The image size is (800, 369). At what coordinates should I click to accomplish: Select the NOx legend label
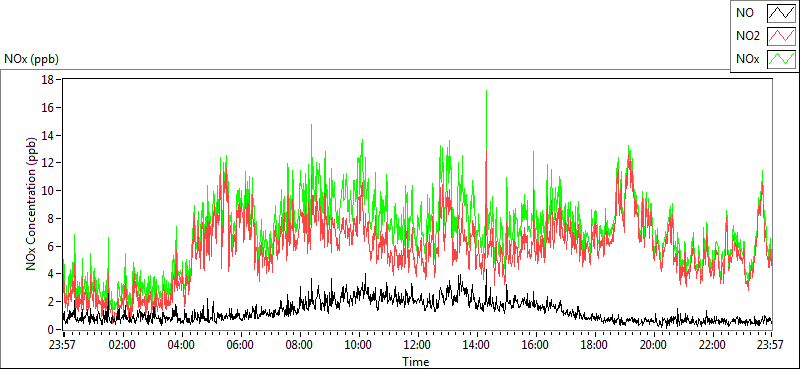click(747, 60)
